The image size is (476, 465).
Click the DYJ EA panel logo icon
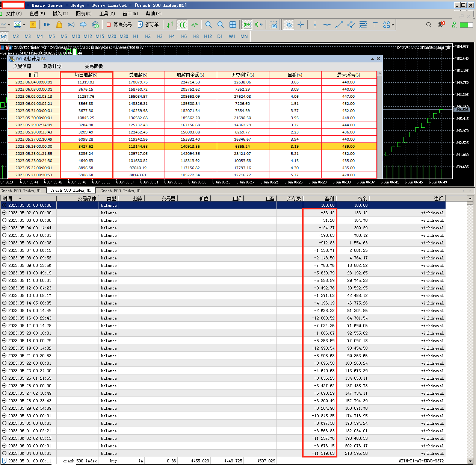[x=12, y=59]
